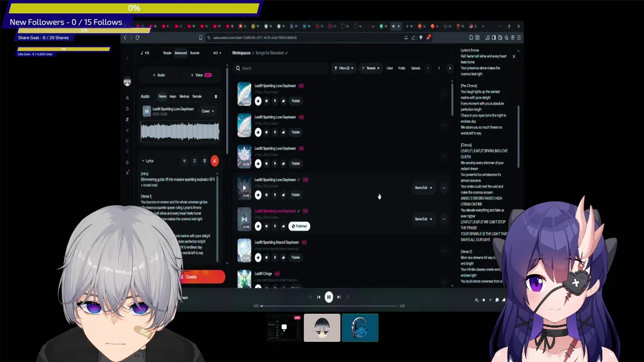Select the Mashup audio tab
Viewport: 644px width, 362px height.
click(184, 97)
